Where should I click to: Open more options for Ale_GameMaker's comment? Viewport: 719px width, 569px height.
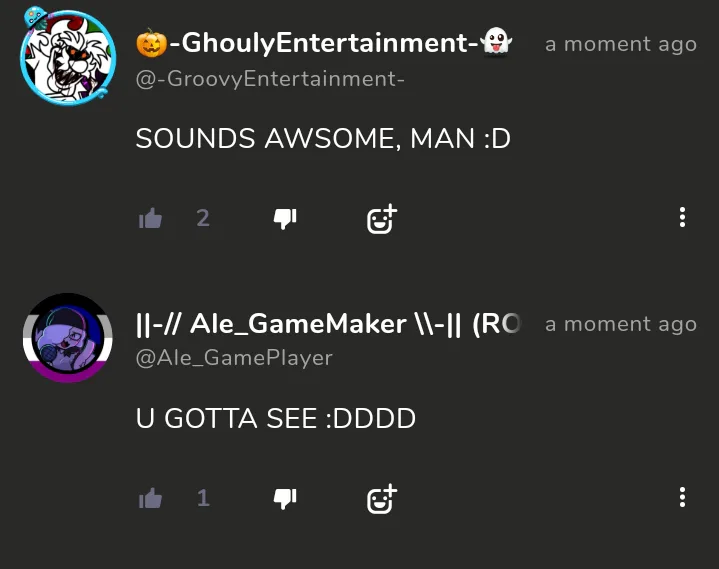[x=682, y=497]
